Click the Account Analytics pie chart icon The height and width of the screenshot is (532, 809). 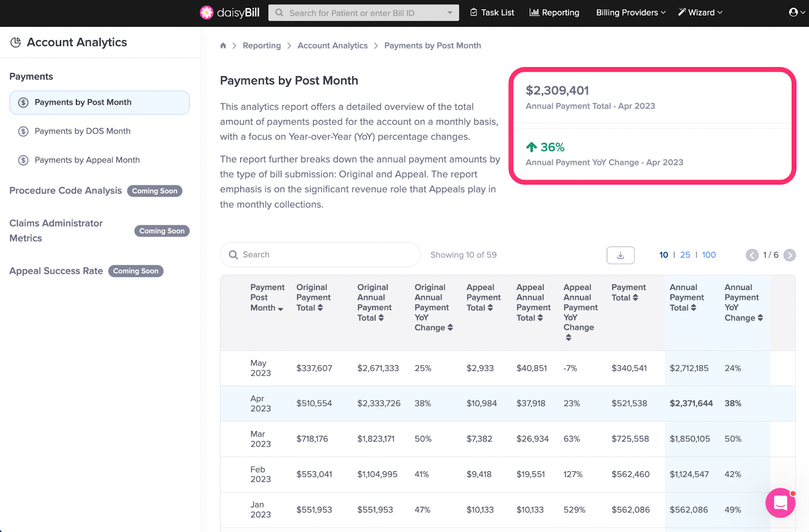click(16, 42)
